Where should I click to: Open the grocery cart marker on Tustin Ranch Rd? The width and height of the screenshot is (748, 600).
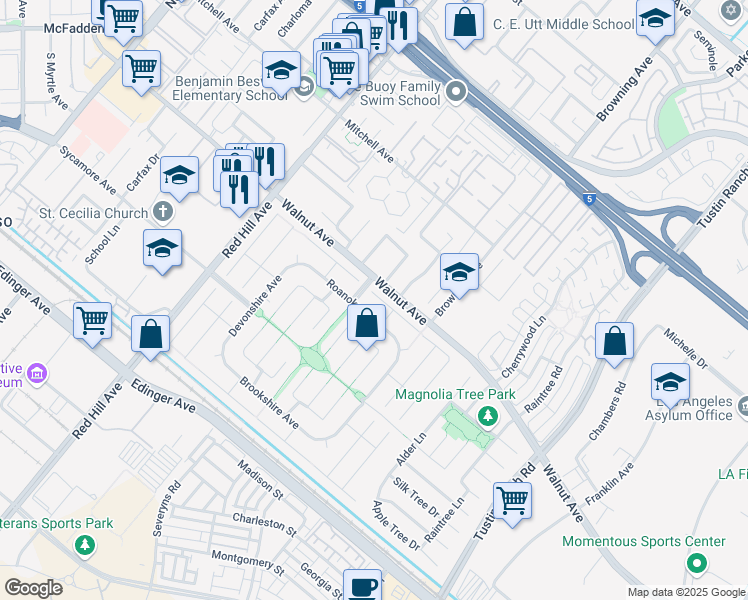click(512, 502)
